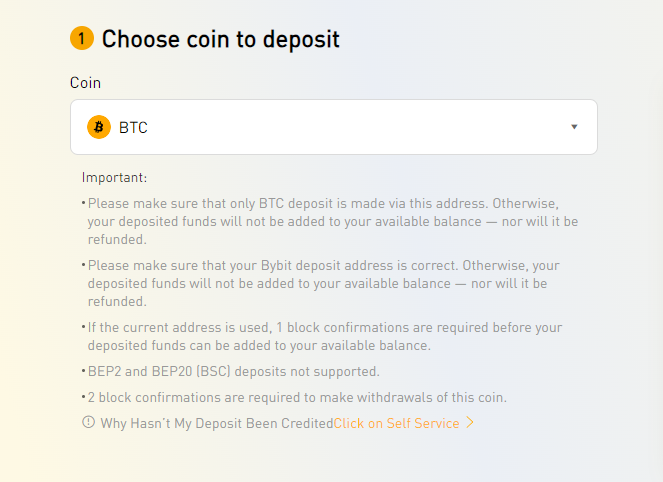Select the BTC label in the dropdown
The image size is (663, 482).
(x=133, y=127)
